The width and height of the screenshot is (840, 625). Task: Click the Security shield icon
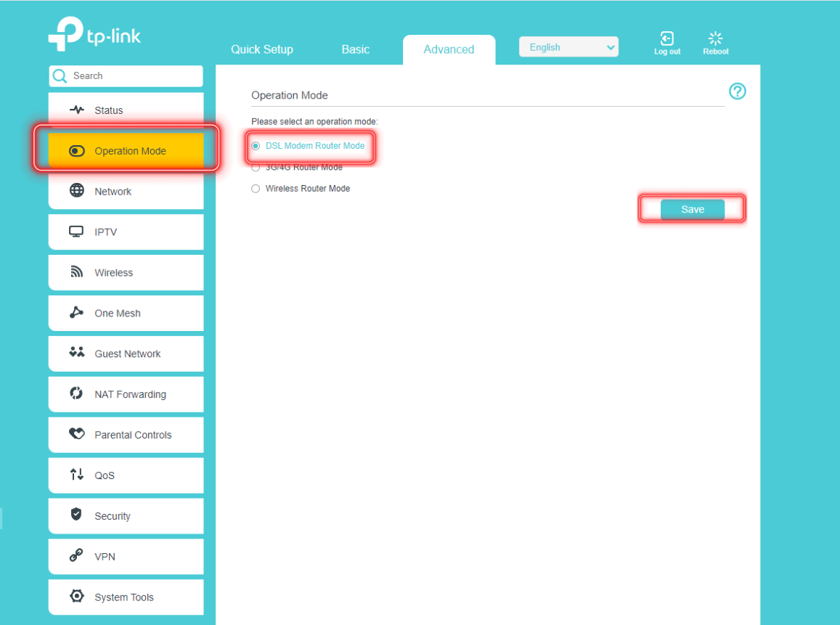tap(76, 514)
